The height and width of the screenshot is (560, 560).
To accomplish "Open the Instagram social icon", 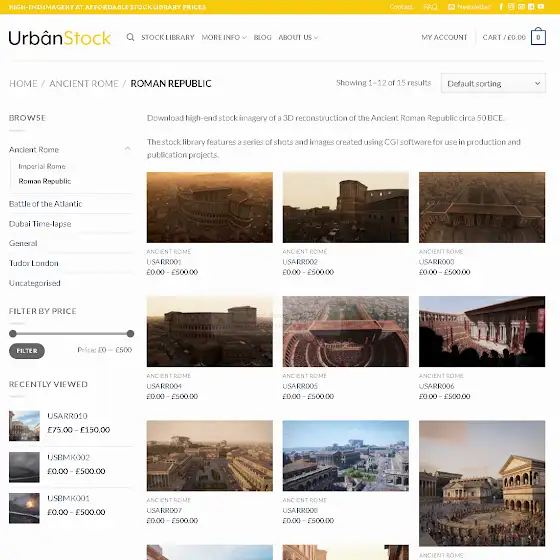I will pyautogui.click(x=511, y=6).
